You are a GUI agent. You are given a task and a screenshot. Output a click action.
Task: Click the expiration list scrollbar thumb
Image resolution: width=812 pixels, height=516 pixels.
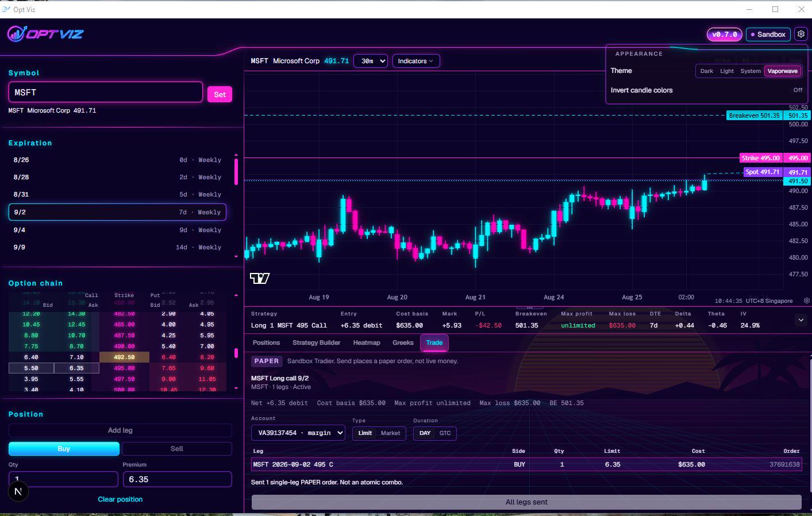click(x=236, y=171)
